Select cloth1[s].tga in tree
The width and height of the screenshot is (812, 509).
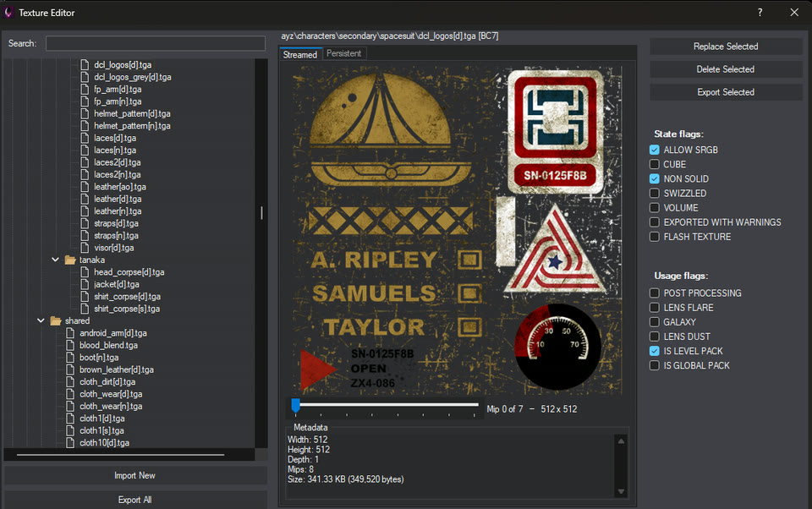pyautogui.click(x=101, y=431)
